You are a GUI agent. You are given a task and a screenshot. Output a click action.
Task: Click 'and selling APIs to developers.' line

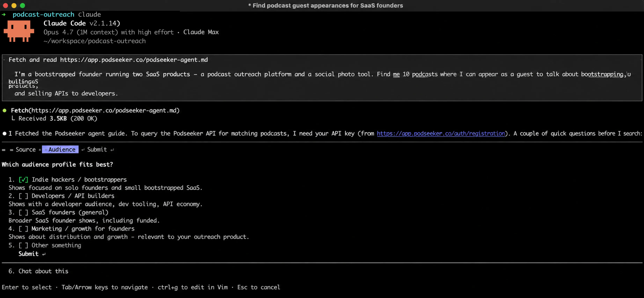[x=66, y=93]
